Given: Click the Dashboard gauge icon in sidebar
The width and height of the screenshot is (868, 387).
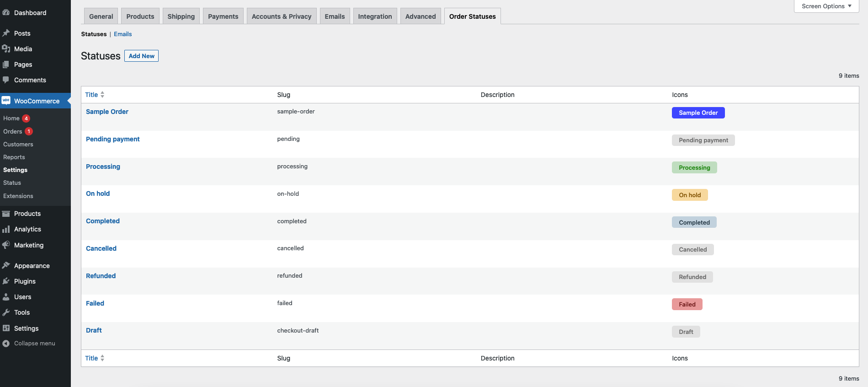Looking at the screenshot, I should 6,13.
